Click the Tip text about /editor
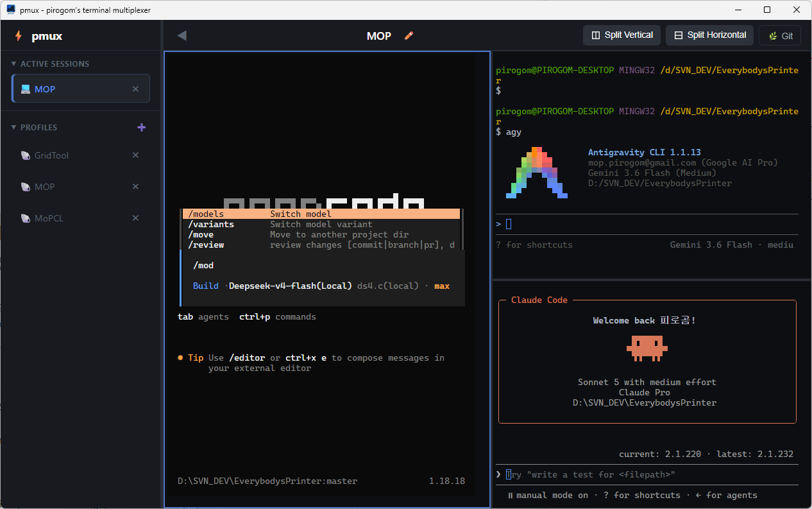 (x=311, y=363)
